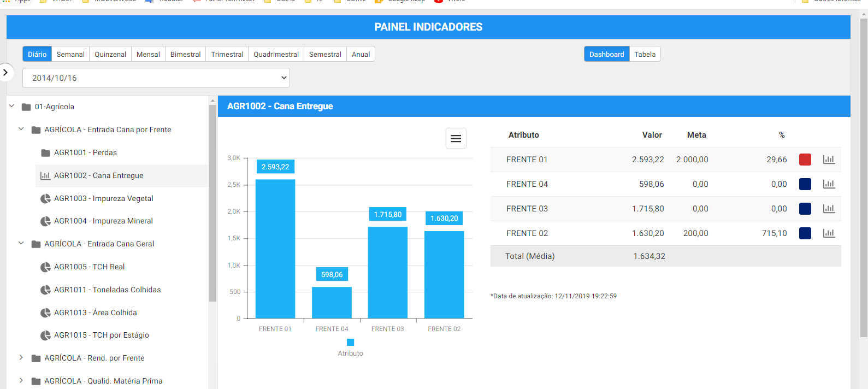Viewport: 868px width, 389px height.
Task: Select the Bimestral period tab
Action: [x=186, y=54]
